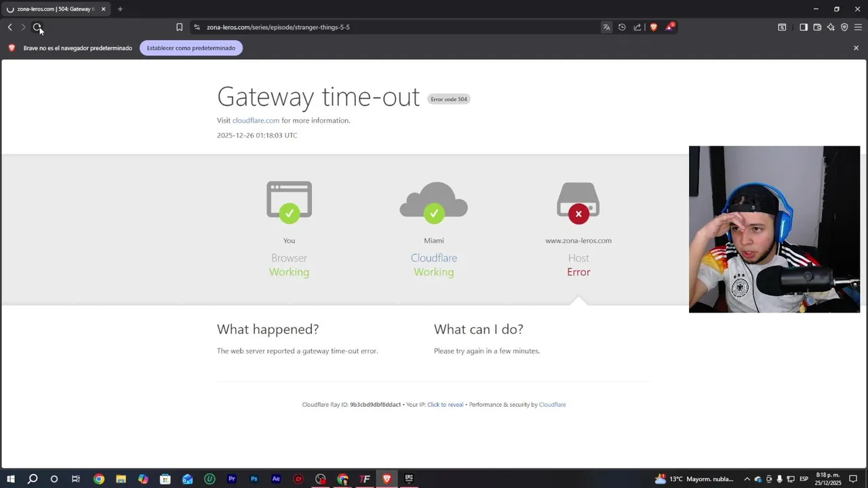Click the microphone tray icon
The image size is (868, 488).
780,479
